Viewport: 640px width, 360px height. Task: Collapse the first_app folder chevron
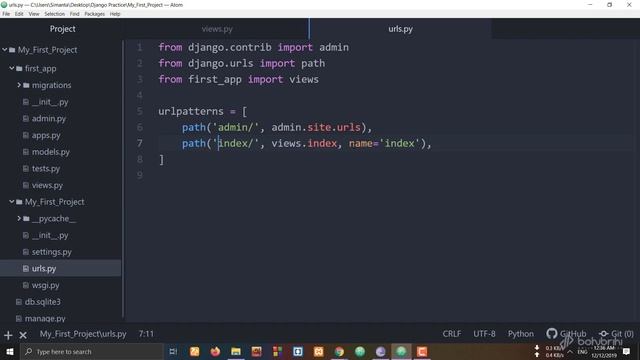(x=12, y=68)
